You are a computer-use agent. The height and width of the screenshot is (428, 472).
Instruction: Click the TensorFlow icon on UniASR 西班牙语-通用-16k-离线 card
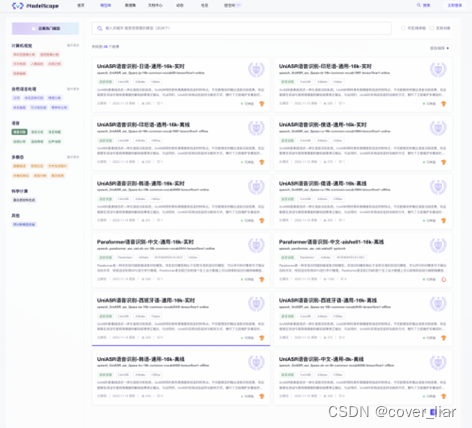[x=444, y=338]
